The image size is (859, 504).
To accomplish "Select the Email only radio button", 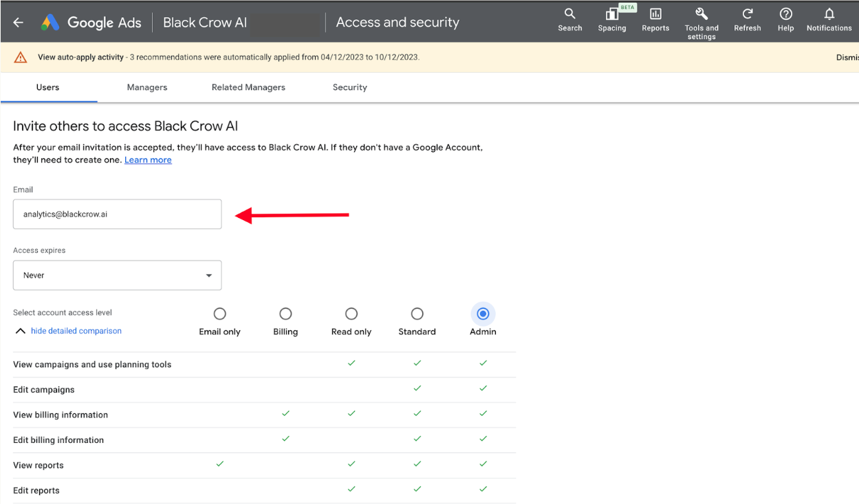I will (219, 314).
